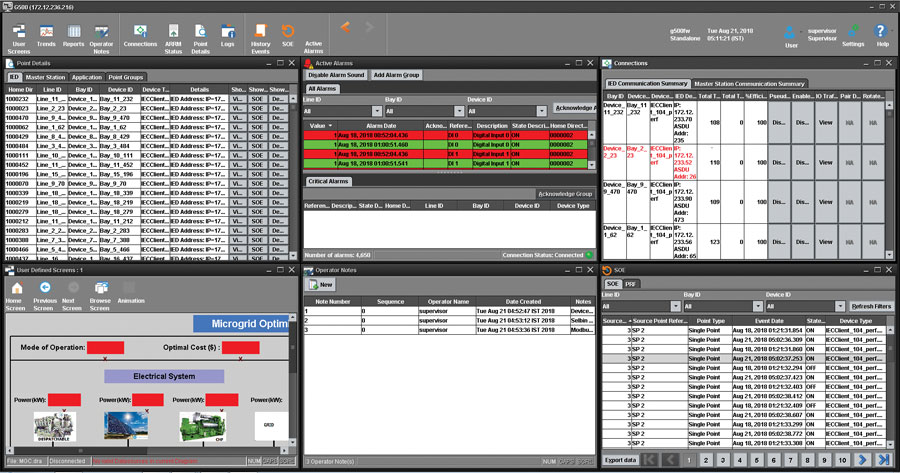Image resolution: width=900 pixels, height=473 pixels.
Task: Click Refresh Filters in SOE panel
Action: coord(871,306)
